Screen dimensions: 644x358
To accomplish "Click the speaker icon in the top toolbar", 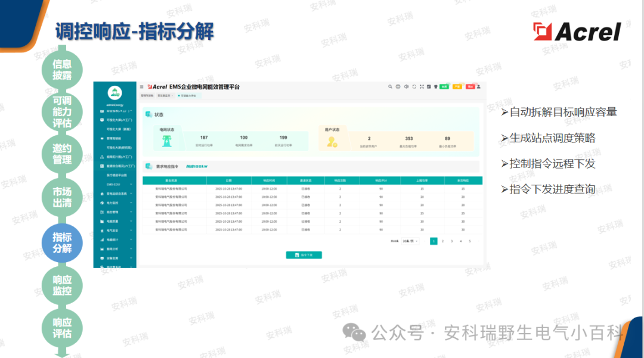I will tap(406, 86).
